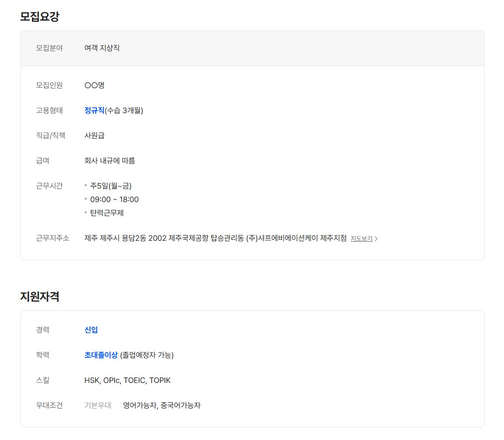Click the 영어가능자, 중국어가능자 preference text
The width and height of the screenshot is (504, 440).
(x=162, y=405)
